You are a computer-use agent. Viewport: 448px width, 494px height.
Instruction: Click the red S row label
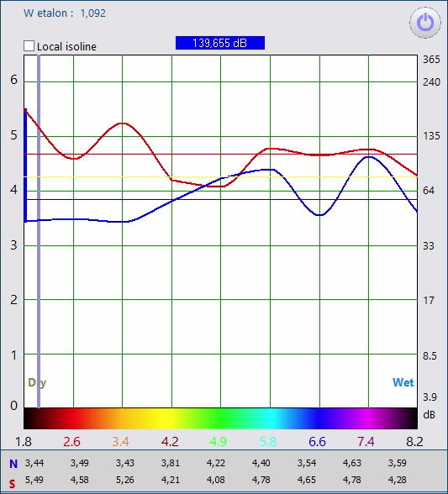click(x=12, y=484)
